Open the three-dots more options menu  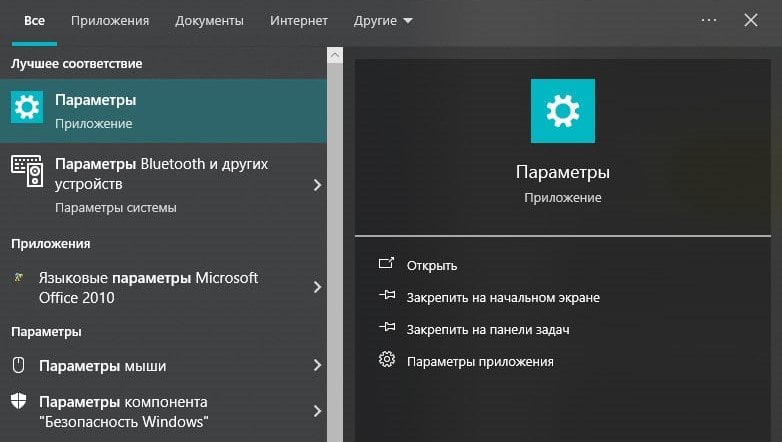point(709,20)
